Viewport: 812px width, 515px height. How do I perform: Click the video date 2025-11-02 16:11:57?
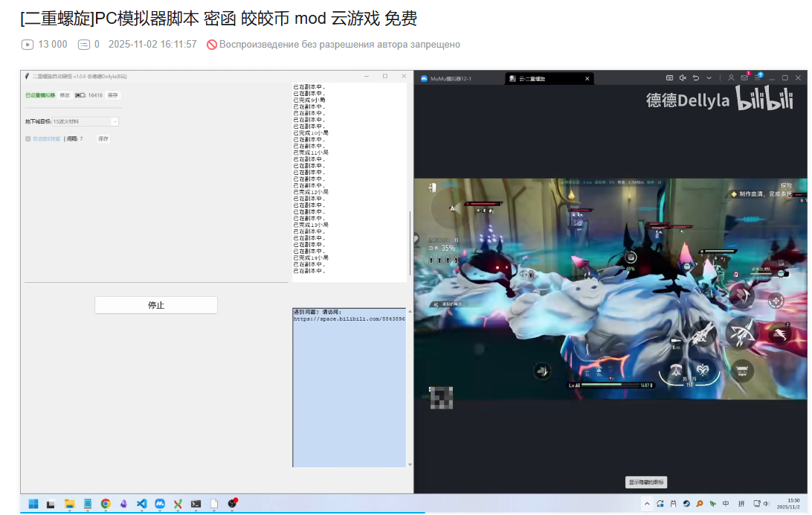point(152,45)
